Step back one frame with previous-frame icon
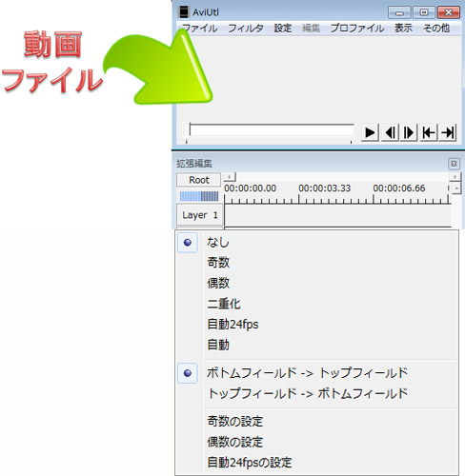Viewport: 465px width, 476px height. tap(391, 132)
